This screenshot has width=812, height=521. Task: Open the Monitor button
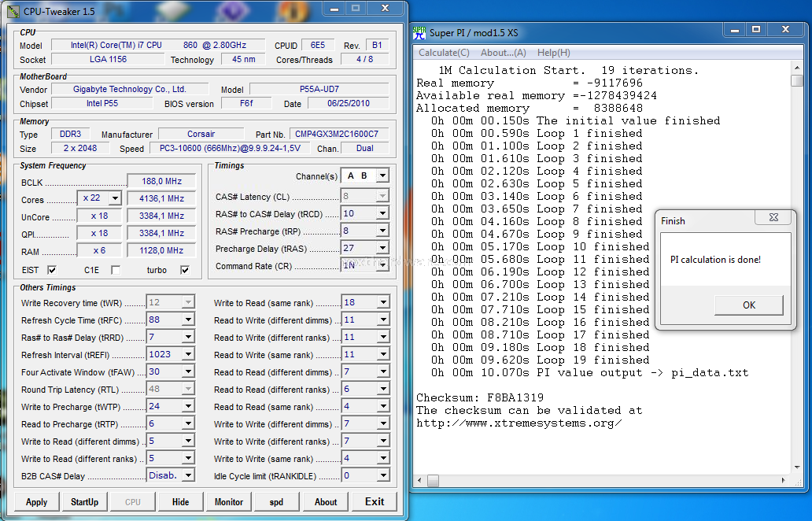click(229, 502)
